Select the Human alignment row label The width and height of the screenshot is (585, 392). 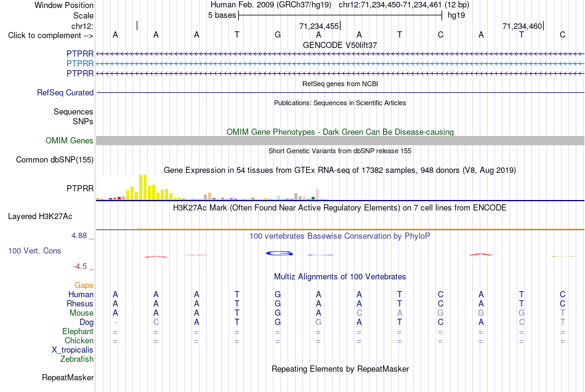click(81, 294)
